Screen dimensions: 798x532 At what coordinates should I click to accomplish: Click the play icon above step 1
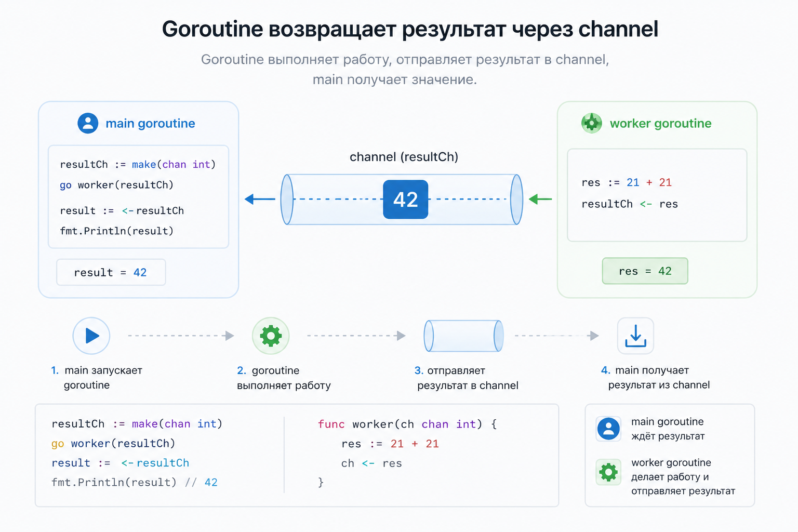[91, 336]
